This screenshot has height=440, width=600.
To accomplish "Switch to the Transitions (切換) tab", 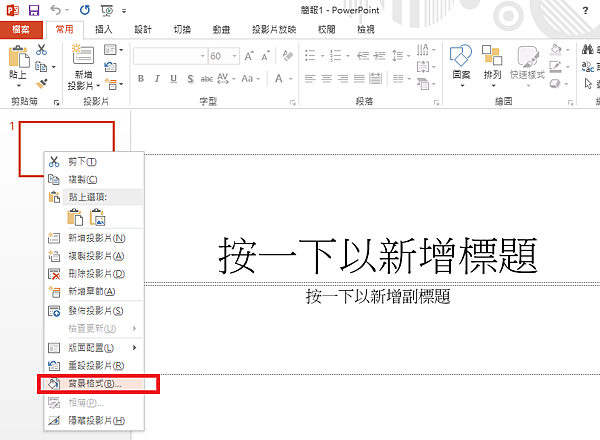I will point(182,29).
